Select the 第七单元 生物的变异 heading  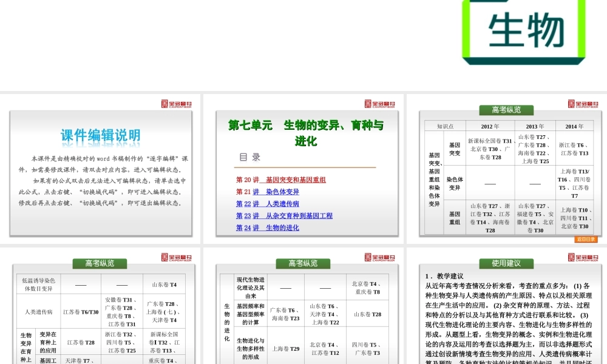(306, 133)
